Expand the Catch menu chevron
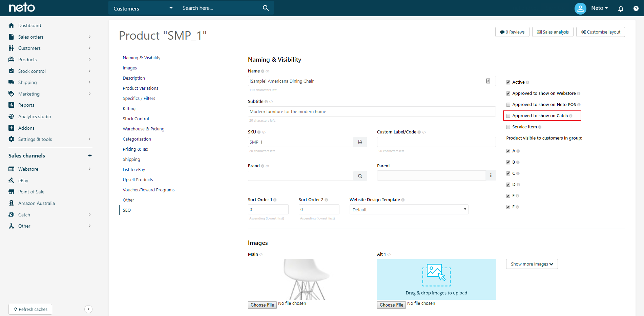Viewport: 644px width, 316px height. tap(90, 214)
